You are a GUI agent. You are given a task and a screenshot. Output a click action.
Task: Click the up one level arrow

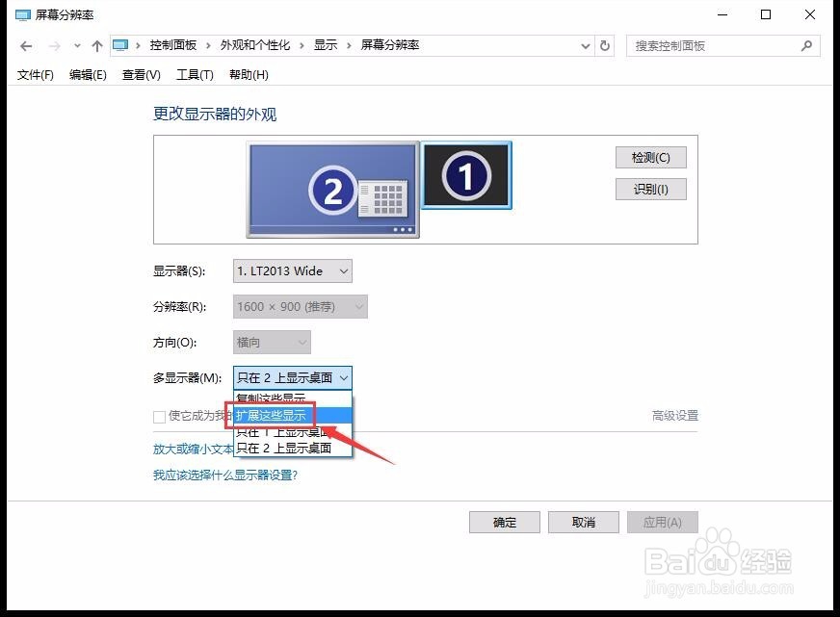(x=96, y=44)
